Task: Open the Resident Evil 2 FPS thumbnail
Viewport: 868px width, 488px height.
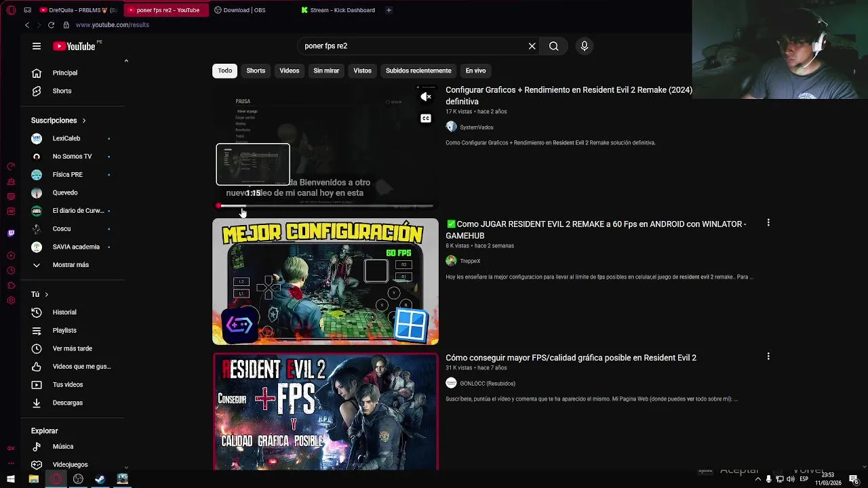Action: pos(325,411)
